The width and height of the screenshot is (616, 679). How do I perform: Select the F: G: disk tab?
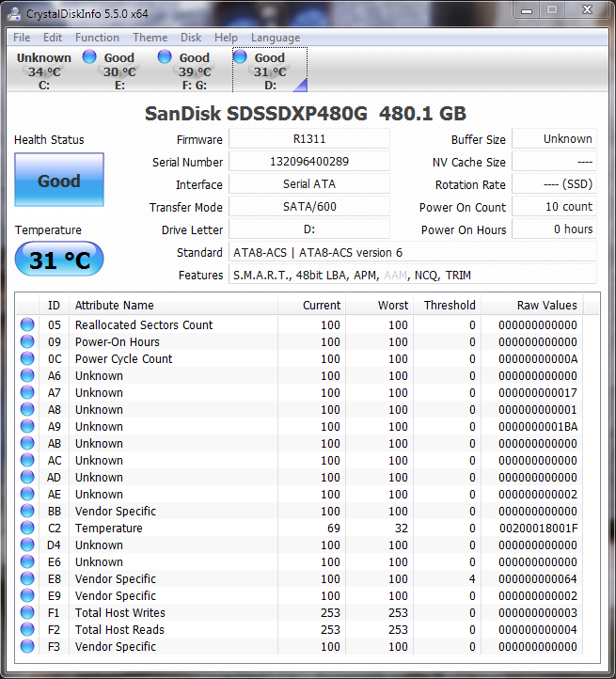[194, 71]
